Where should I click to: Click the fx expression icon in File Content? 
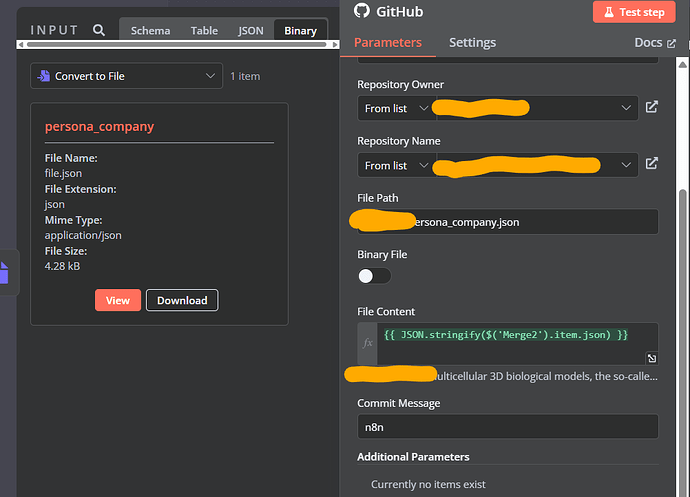[x=367, y=343]
